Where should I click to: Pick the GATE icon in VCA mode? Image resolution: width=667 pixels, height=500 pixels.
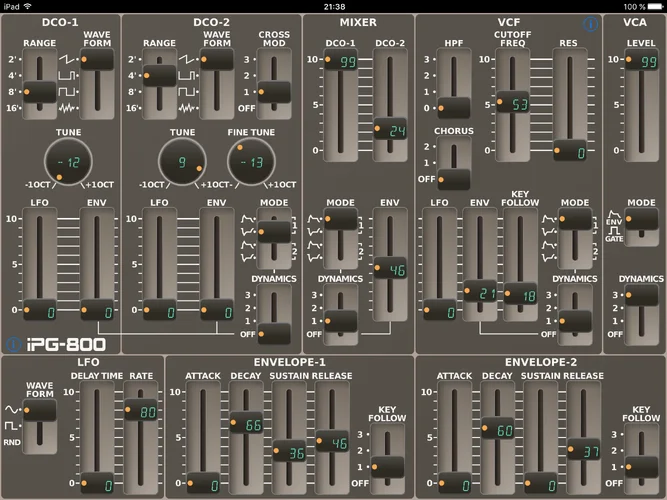[x=613, y=233]
